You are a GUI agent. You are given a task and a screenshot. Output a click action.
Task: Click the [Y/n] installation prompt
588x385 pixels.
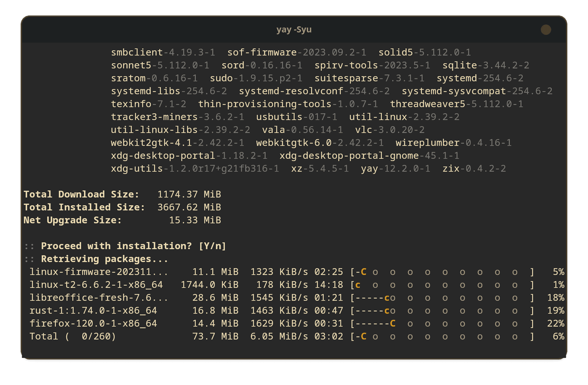[x=212, y=246]
